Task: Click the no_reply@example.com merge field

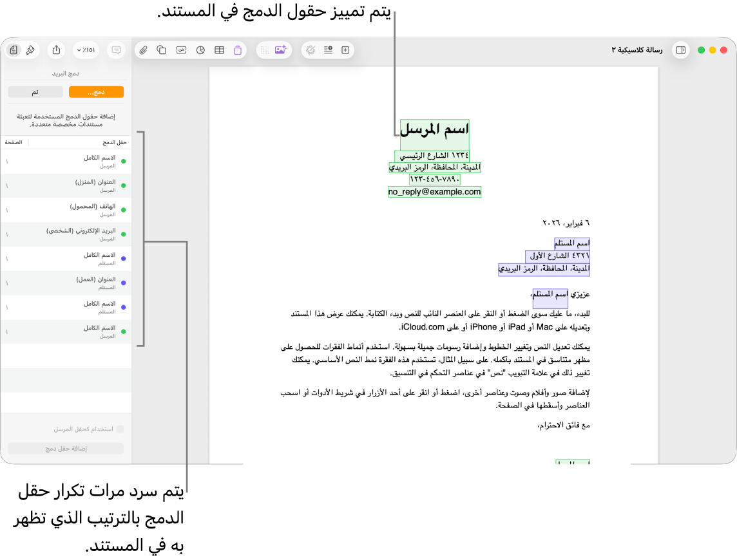Action: pos(434,192)
